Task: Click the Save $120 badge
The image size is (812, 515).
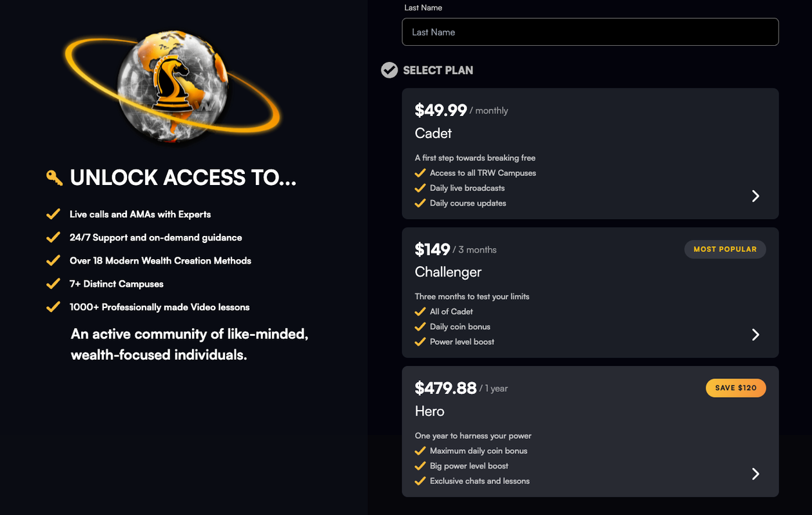Action: [735, 388]
